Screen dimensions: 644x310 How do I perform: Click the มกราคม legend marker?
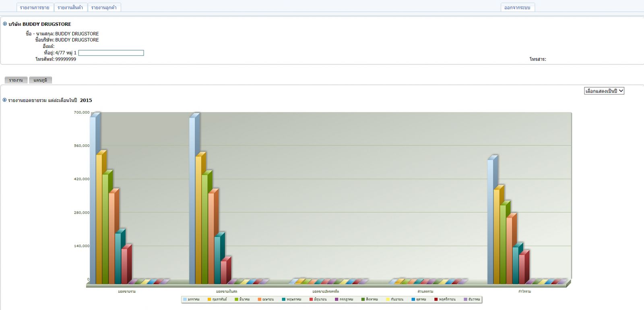point(185,300)
